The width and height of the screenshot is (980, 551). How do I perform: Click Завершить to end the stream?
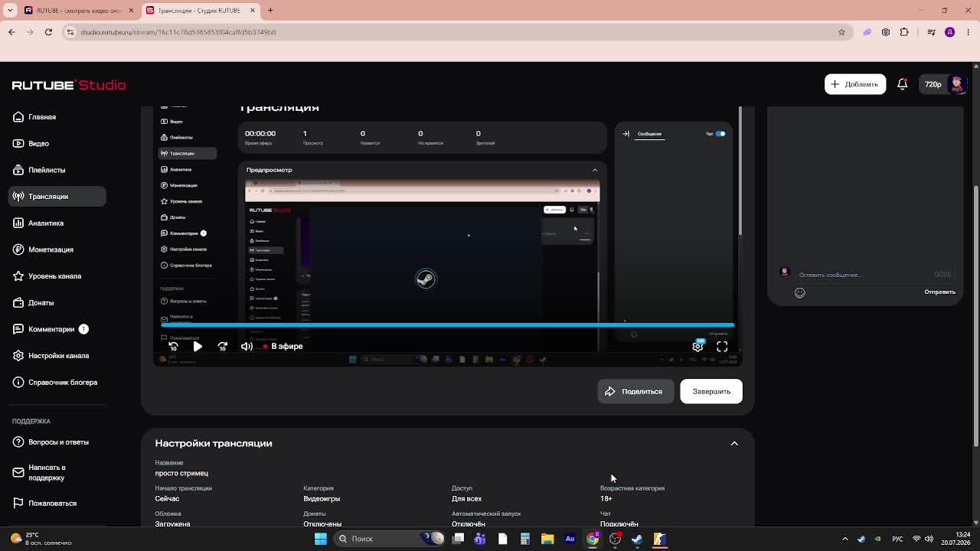711,391
